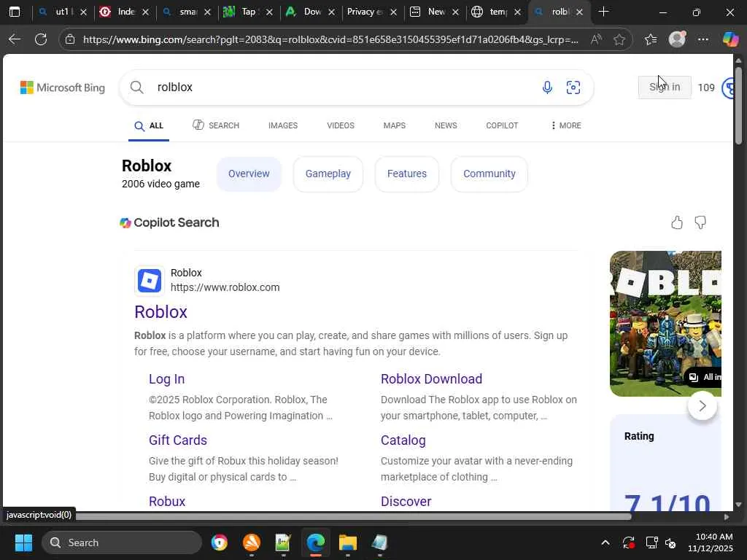Image resolution: width=747 pixels, height=560 pixels.
Task: Click the Windows taskbar Search box
Action: 122,542
